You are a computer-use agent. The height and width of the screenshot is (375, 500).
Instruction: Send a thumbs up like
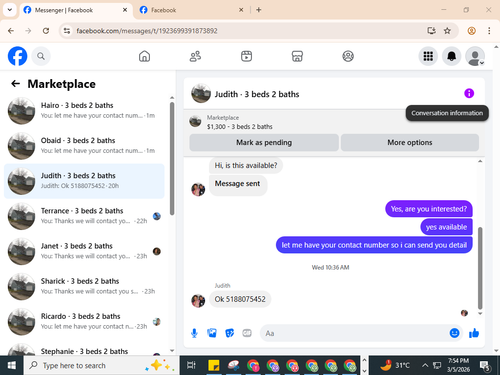(474, 333)
